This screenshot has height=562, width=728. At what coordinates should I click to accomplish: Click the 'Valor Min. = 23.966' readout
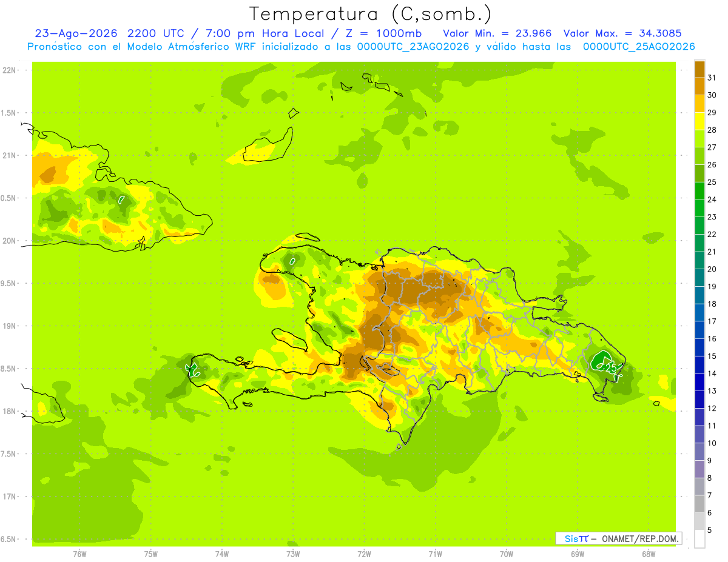point(497,33)
